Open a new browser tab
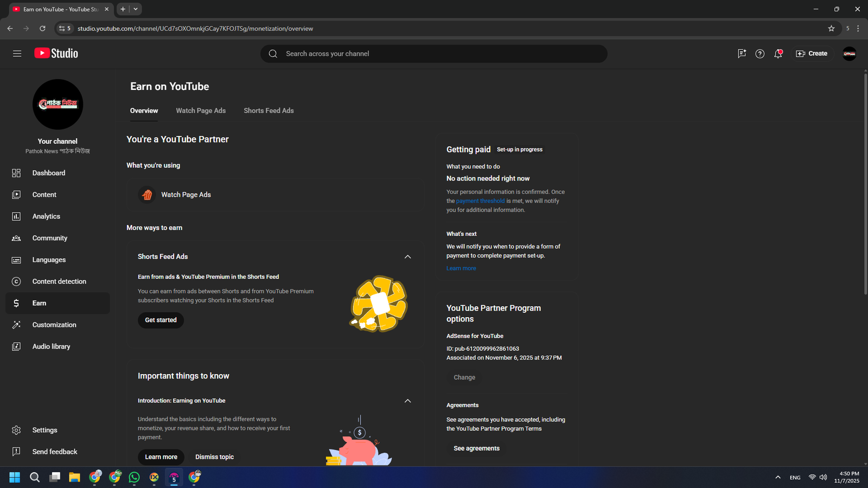 tap(123, 9)
